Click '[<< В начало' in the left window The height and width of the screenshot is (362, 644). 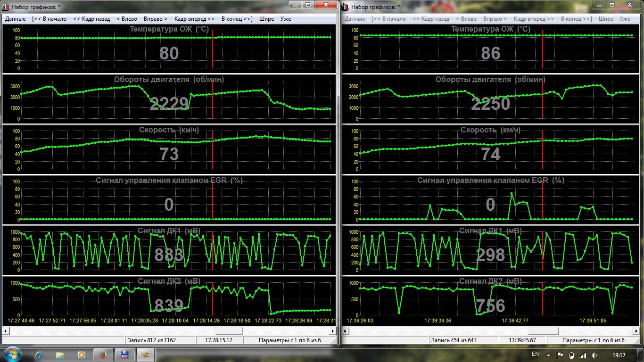coord(50,19)
